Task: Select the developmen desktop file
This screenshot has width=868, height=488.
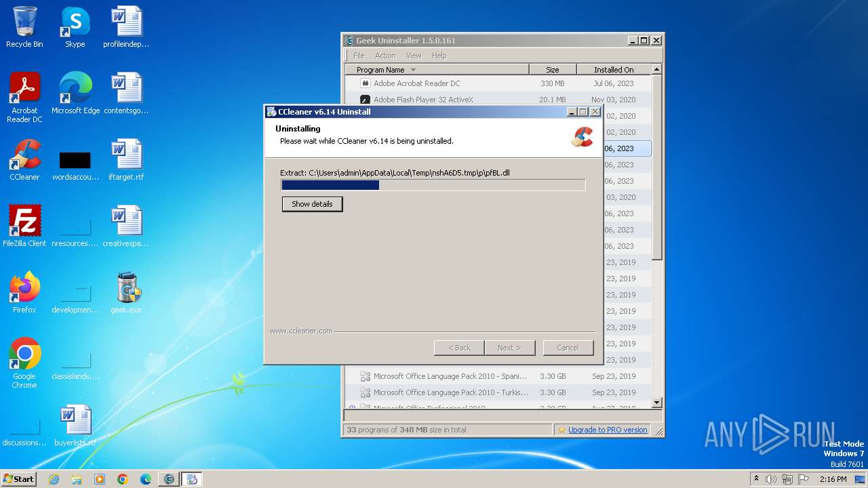Action: [x=75, y=298]
